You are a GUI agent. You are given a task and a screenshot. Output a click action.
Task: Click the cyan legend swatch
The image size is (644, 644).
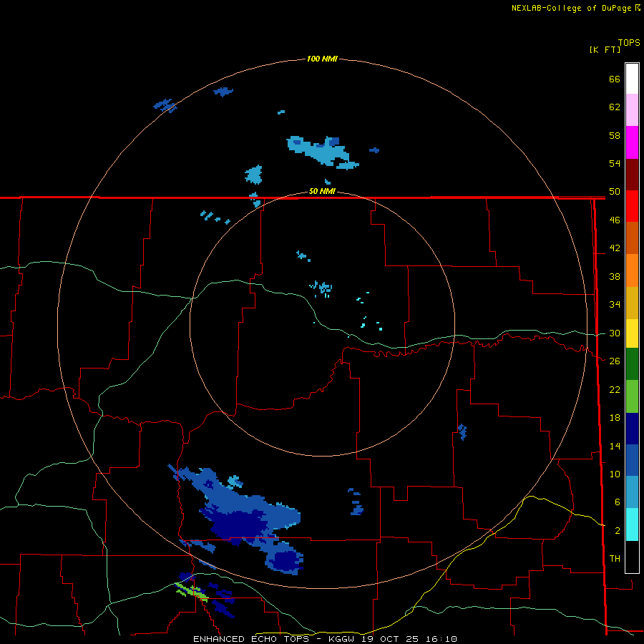tap(632, 525)
